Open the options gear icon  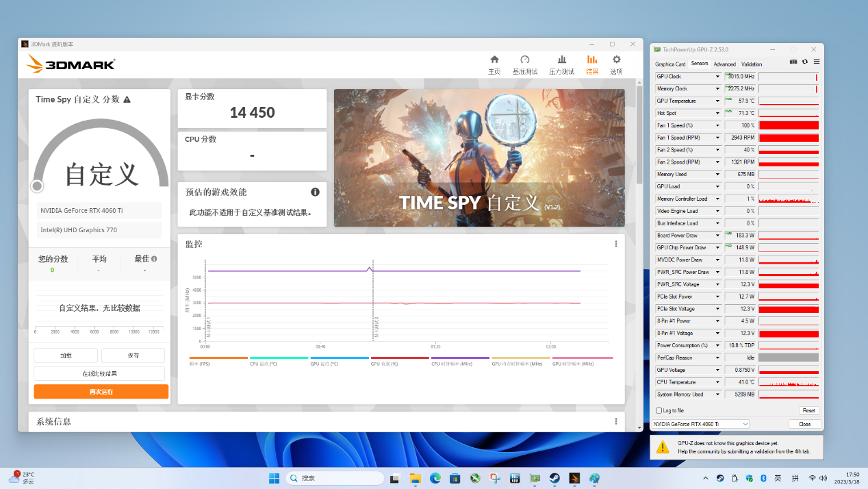click(616, 60)
